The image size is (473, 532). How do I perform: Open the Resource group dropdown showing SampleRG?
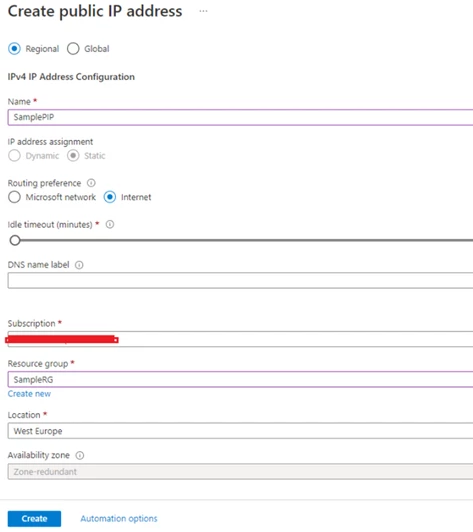(x=240, y=379)
